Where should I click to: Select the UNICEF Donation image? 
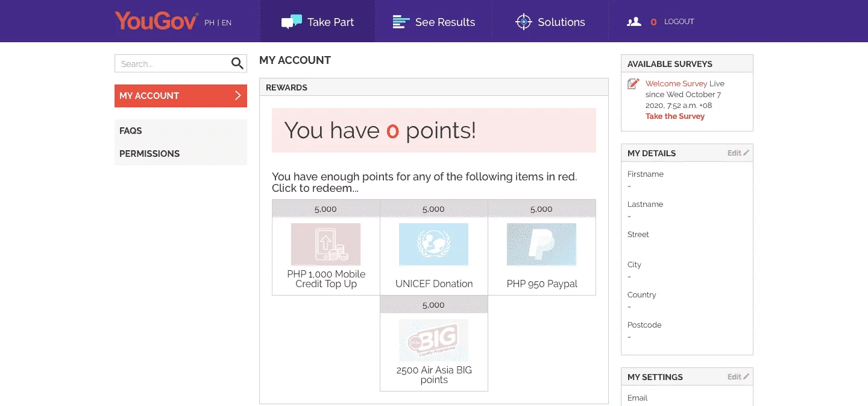(x=433, y=244)
